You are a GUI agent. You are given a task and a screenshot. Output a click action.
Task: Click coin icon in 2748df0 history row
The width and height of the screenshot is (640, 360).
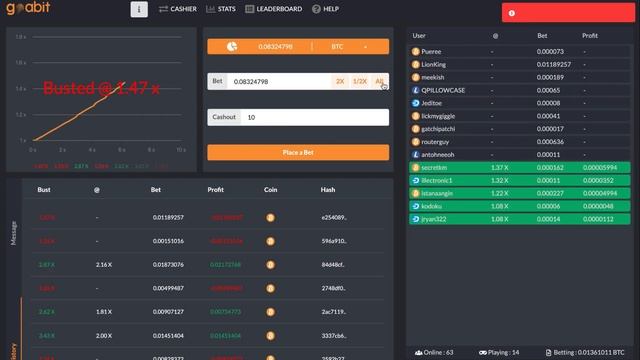point(270,288)
